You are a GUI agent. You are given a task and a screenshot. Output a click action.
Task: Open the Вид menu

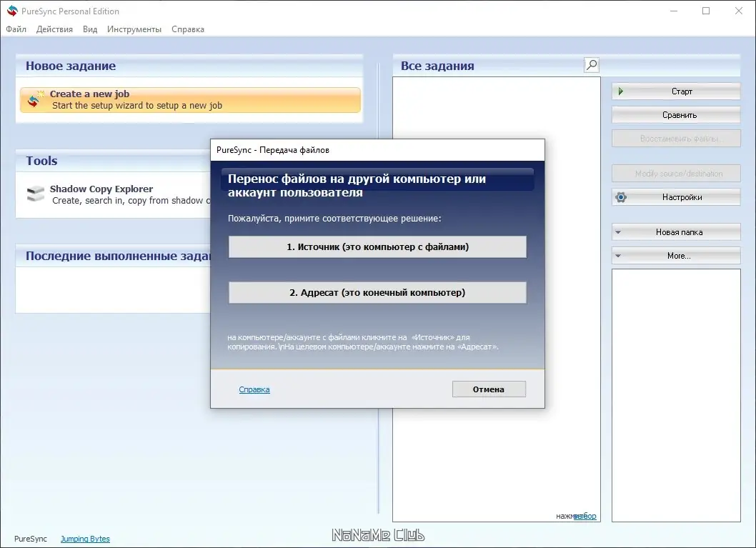pyautogui.click(x=90, y=29)
